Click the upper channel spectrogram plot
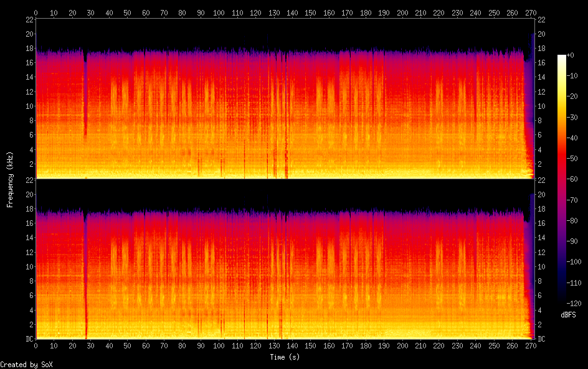This screenshot has width=588, height=369. [285, 98]
